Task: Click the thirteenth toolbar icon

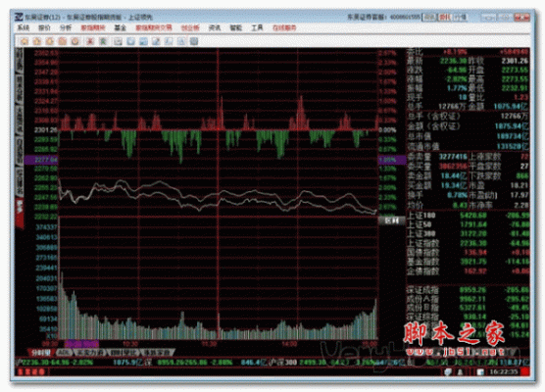Action: [181, 41]
